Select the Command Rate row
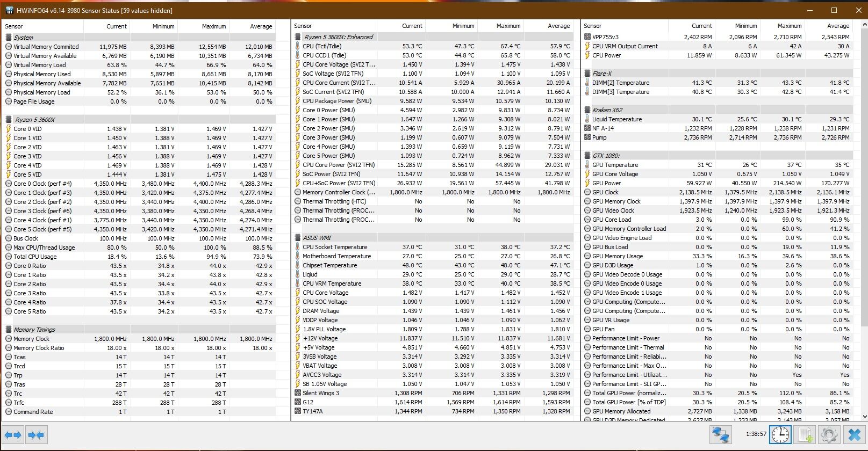 [139, 412]
